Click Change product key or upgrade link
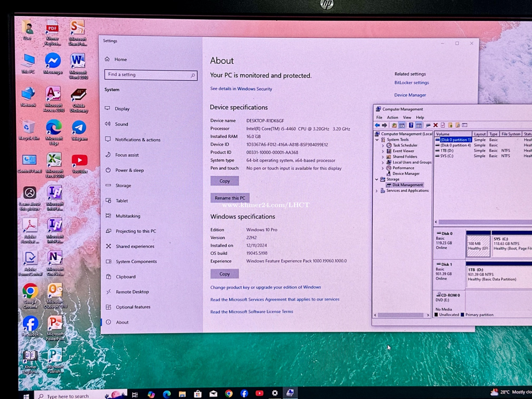Screen dimensions: 532x399 pos(266,287)
